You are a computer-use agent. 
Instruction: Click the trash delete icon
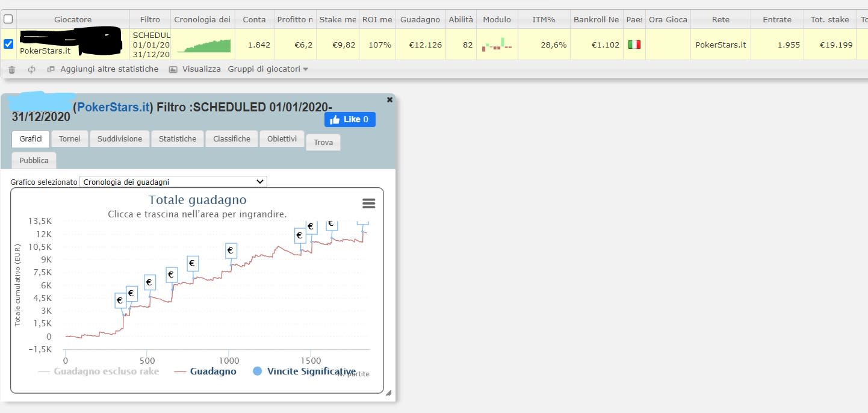pos(12,69)
